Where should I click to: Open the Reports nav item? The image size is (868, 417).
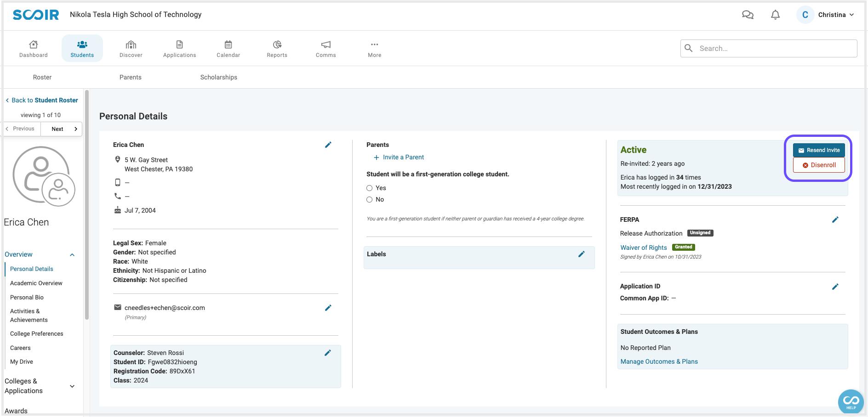(x=277, y=49)
